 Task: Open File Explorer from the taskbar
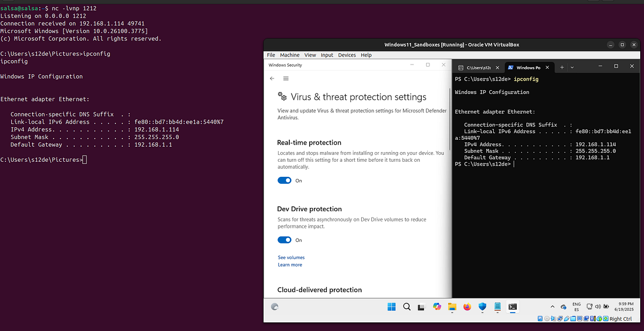451,307
